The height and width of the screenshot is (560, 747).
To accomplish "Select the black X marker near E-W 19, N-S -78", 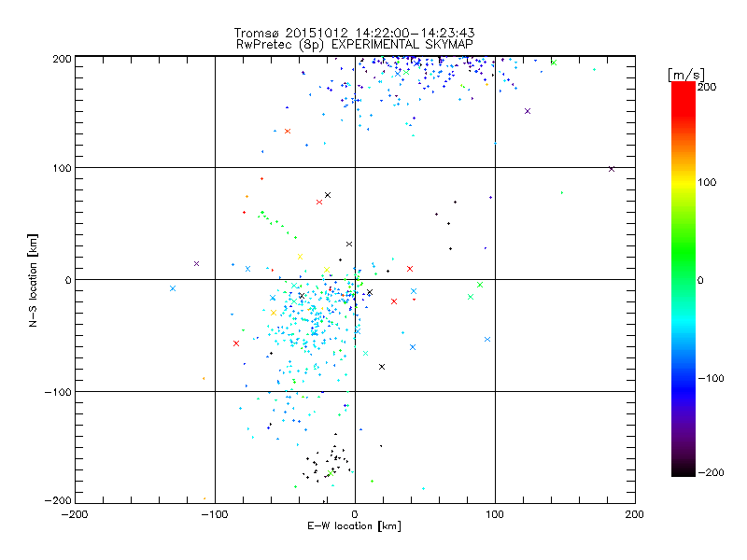I will [382, 367].
